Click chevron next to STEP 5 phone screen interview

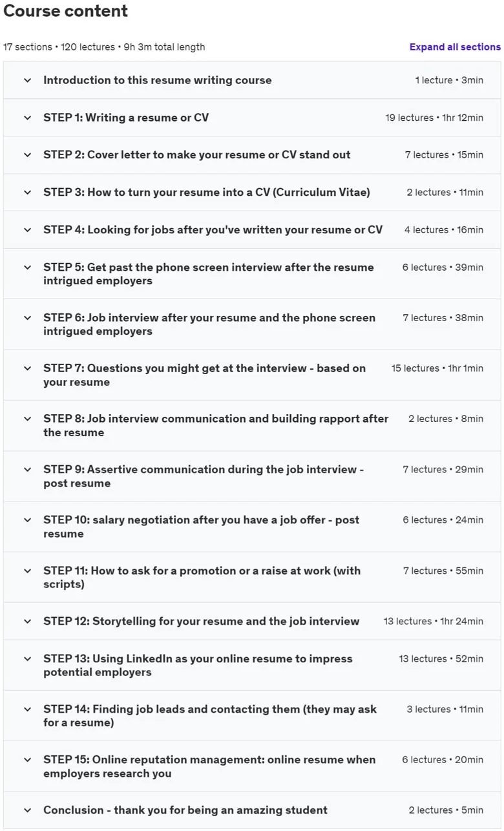tap(27, 268)
